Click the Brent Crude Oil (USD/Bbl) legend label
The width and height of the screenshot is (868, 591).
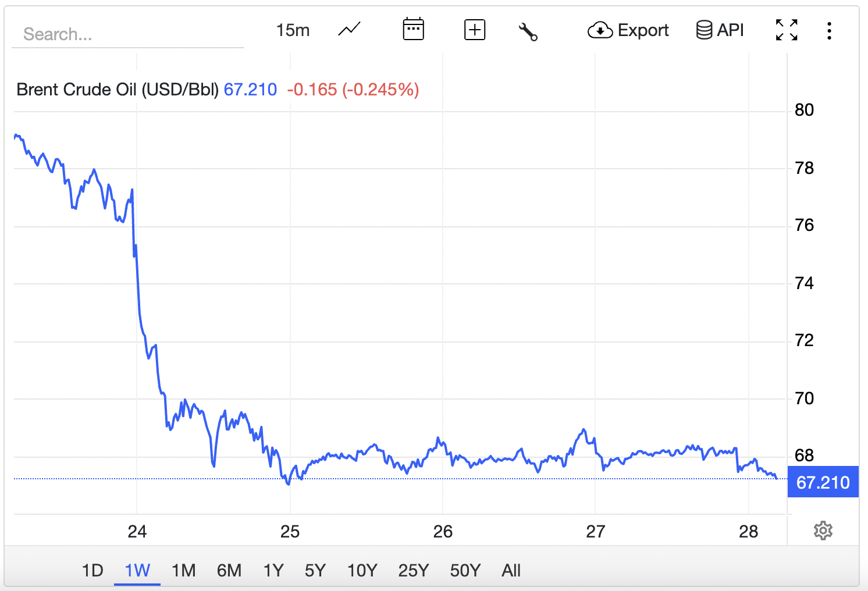pos(118,90)
